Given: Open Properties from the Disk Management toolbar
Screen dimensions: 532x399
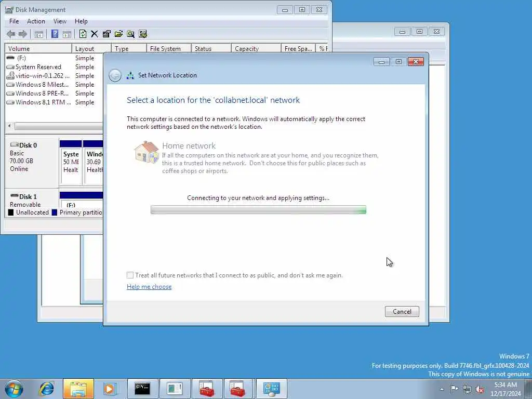Looking at the screenshot, I should 107,34.
